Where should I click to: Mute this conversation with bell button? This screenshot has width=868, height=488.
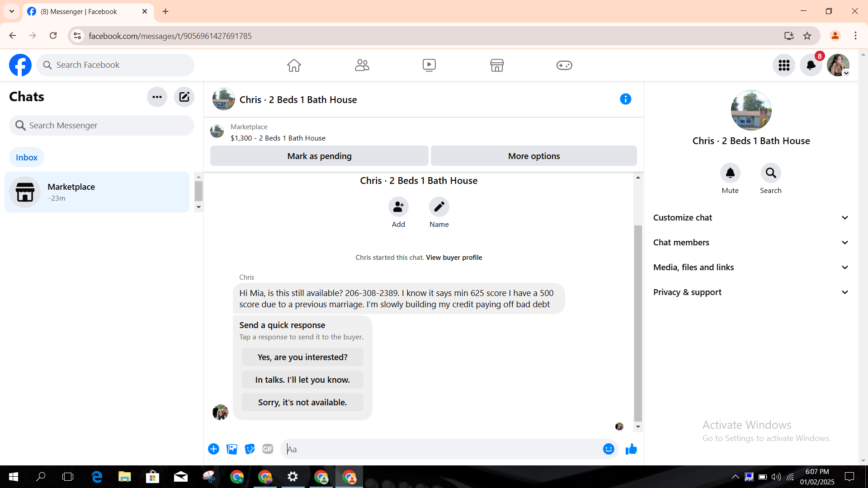[x=730, y=173]
